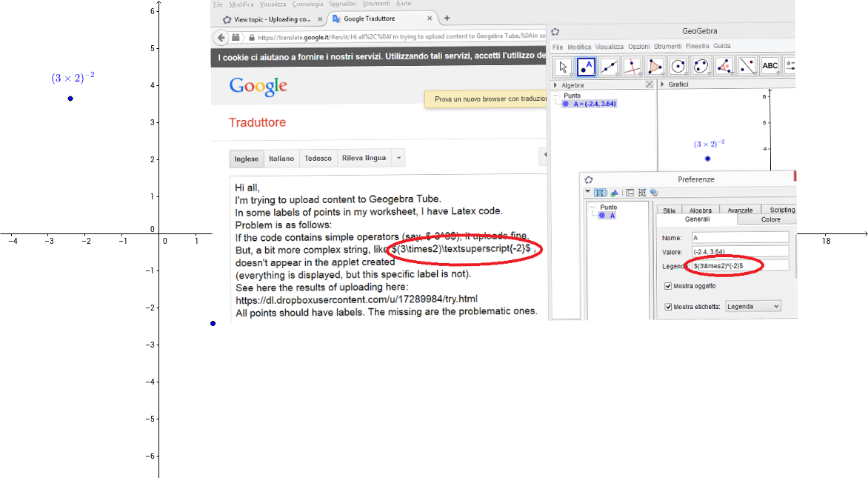Open GeoGebra Visualizza menu
Viewport: 868px width, 478px height.
(x=609, y=47)
